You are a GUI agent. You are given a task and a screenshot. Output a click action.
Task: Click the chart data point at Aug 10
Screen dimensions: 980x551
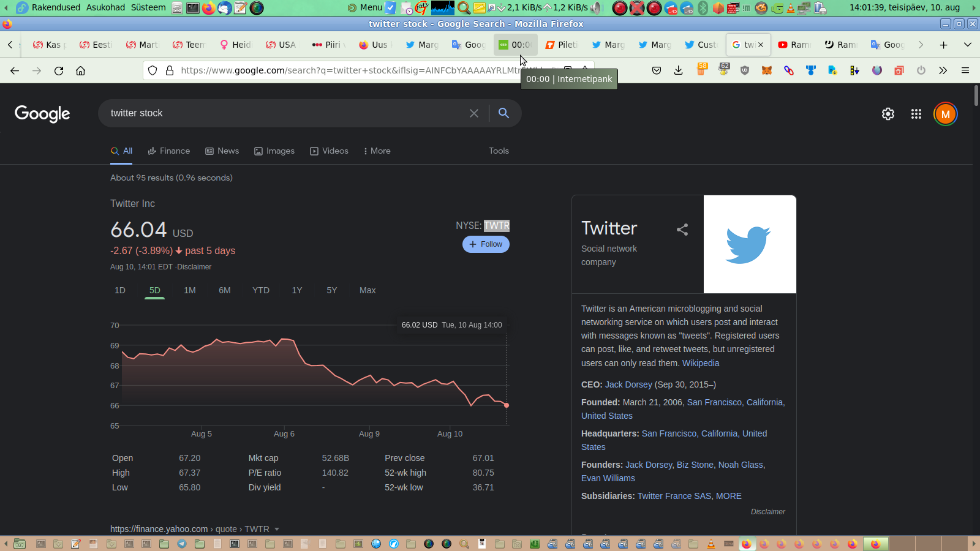point(507,405)
